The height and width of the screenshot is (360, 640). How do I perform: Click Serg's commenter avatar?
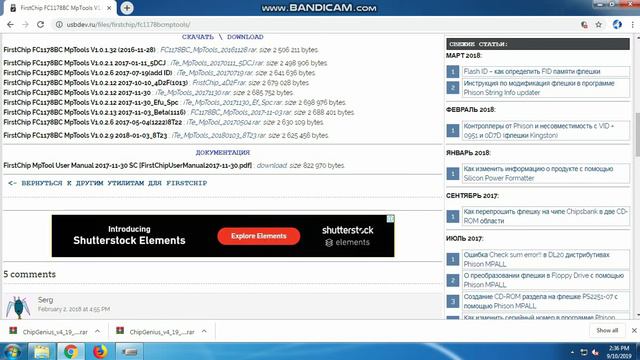coord(18,307)
